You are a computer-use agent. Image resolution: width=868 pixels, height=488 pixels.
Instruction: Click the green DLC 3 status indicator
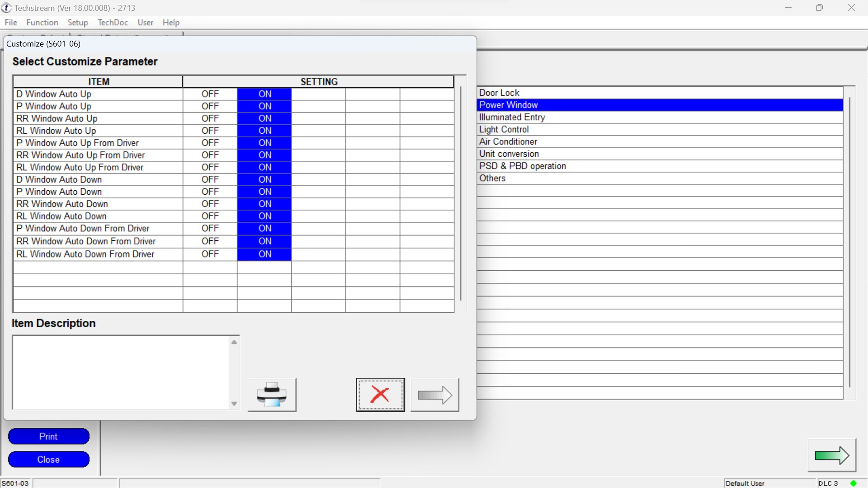coord(853,483)
